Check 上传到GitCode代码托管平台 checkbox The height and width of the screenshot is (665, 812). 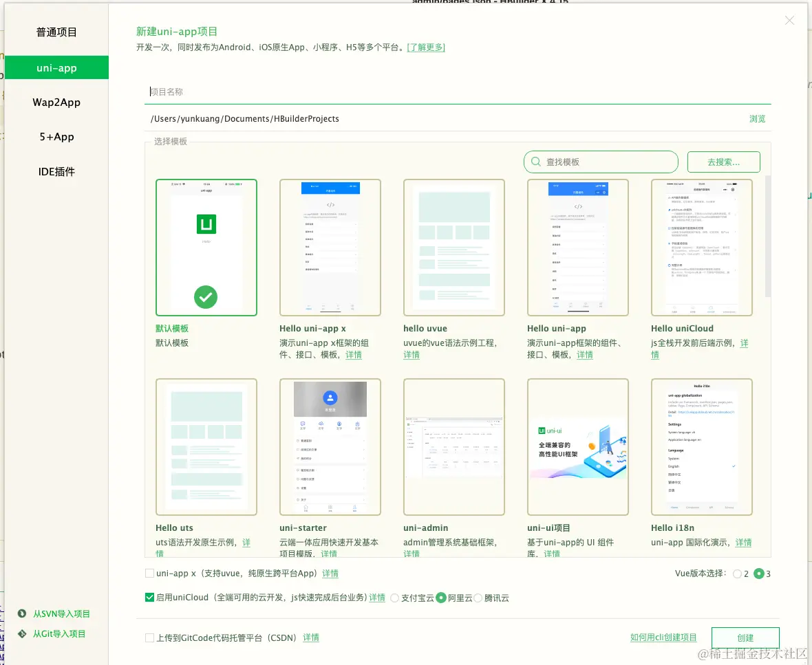pyautogui.click(x=149, y=638)
